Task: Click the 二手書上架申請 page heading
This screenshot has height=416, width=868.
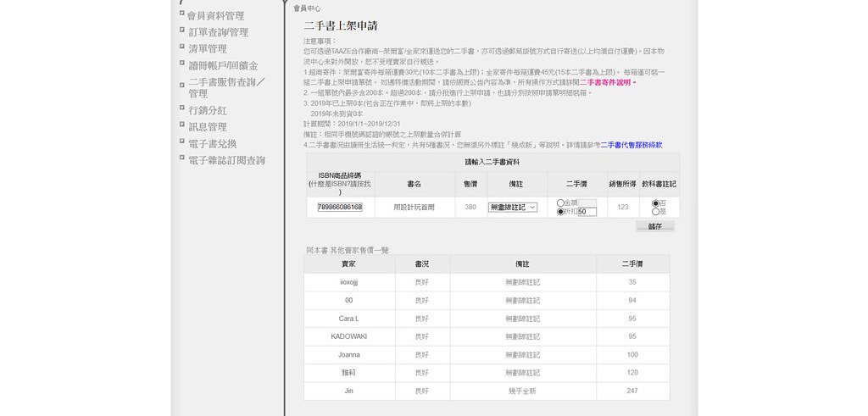Action: 341,26
